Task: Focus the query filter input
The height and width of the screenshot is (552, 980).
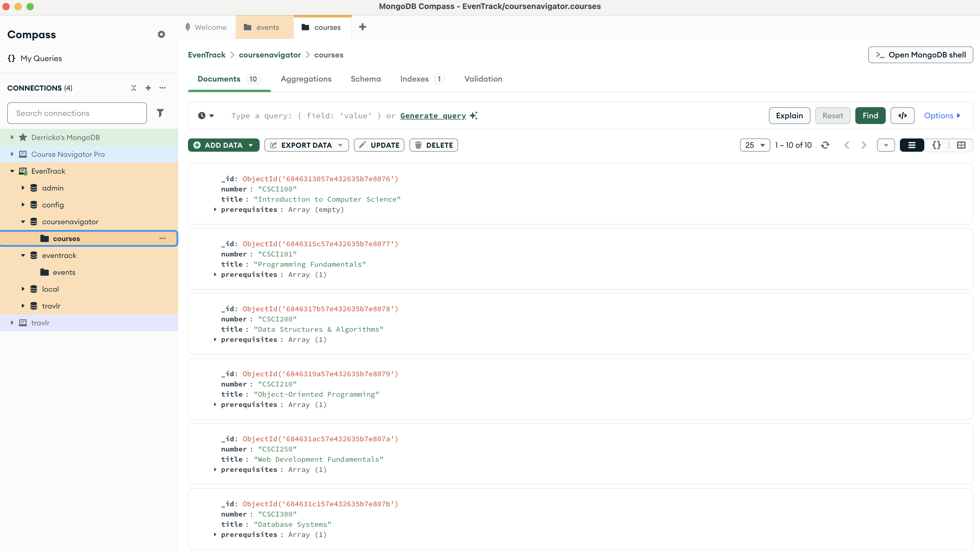Action: pyautogui.click(x=495, y=116)
